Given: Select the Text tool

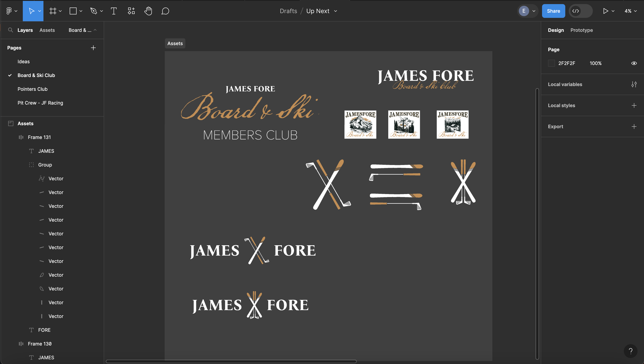Looking at the screenshot, I should tap(114, 11).
